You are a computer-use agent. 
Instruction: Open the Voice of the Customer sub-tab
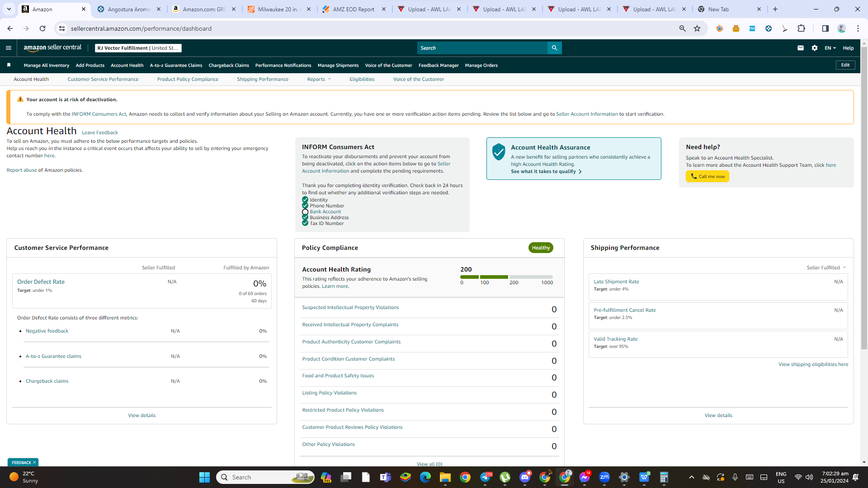click(x=419, y=79)
